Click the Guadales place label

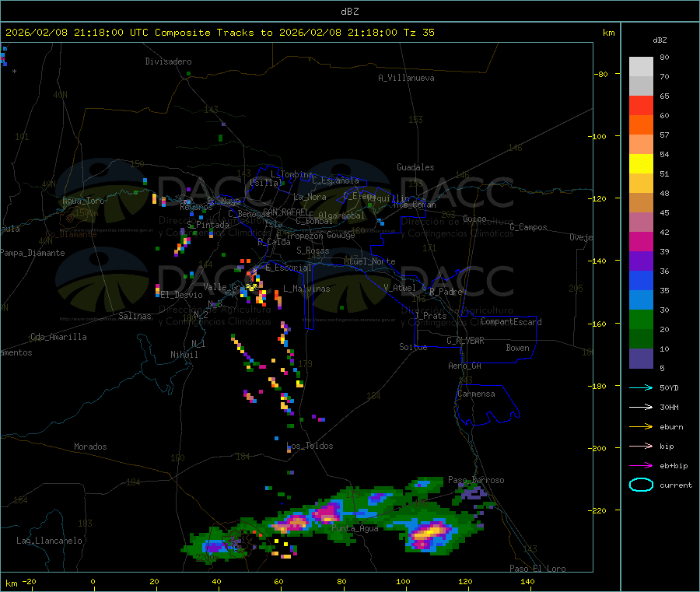415,167
